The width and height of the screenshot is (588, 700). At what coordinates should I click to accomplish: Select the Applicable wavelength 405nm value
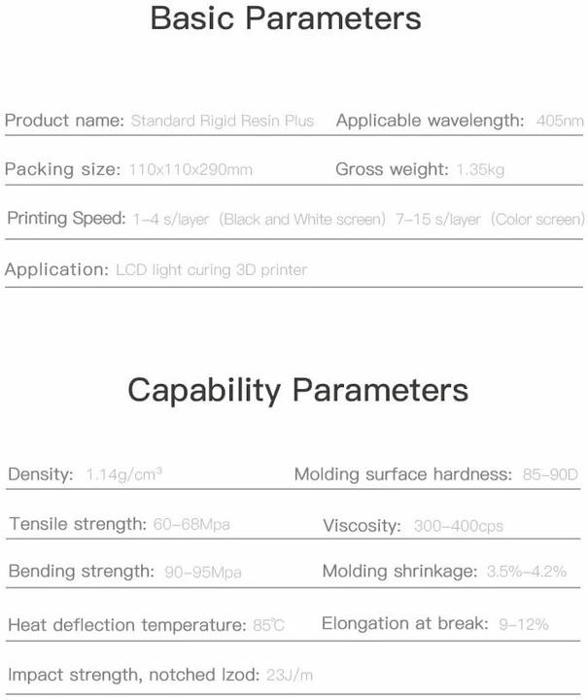tap(560, 121)
